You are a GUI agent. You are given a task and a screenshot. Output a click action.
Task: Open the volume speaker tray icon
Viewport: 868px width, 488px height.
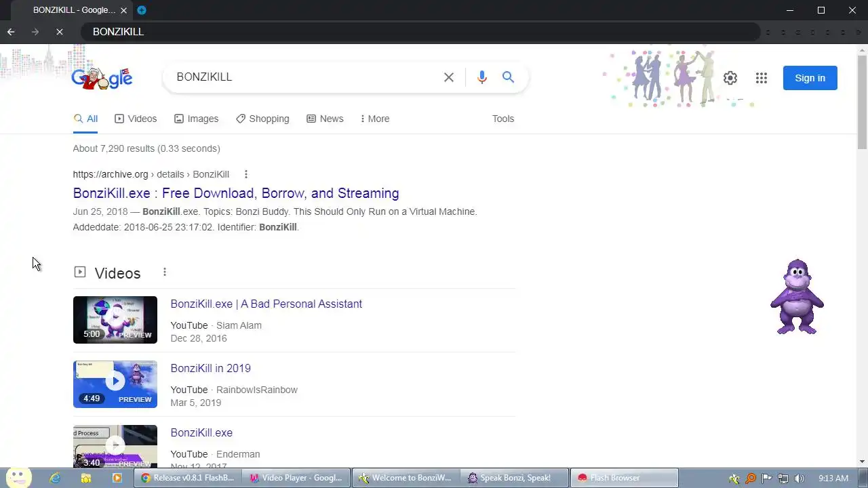pyautogui.click(x=800, y=479)
